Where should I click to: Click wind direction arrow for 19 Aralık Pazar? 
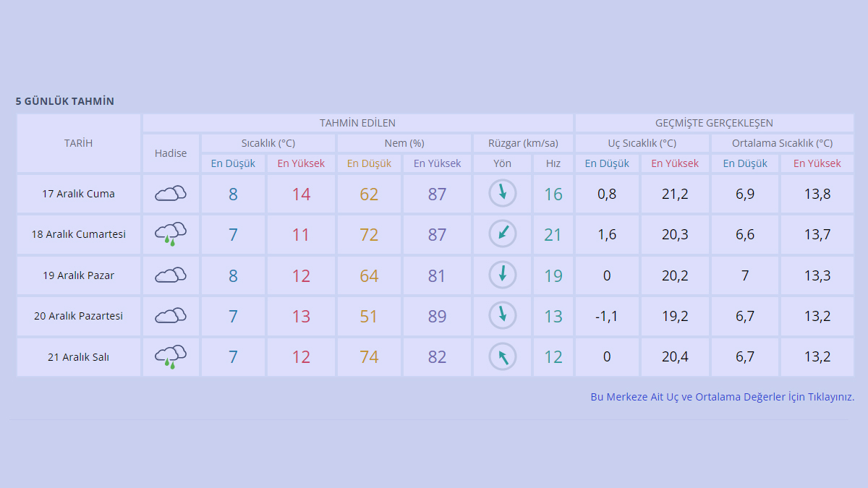(502, 275)
